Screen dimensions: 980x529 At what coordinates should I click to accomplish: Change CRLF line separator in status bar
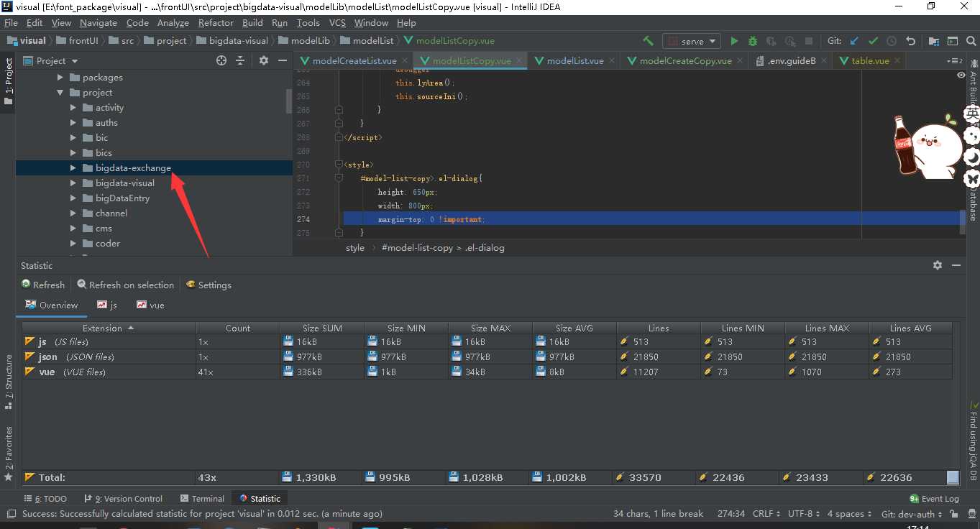(766, 514)
